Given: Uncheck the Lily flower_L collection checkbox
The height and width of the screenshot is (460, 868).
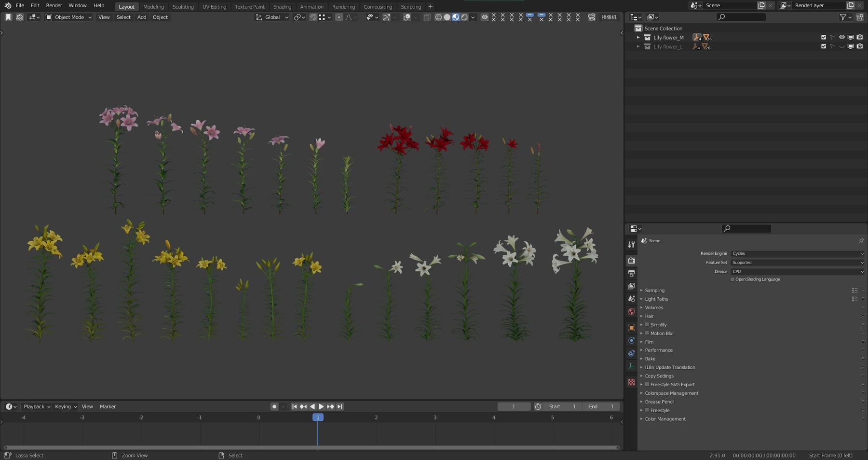Looking at the screenshot, I should (824, 46).
